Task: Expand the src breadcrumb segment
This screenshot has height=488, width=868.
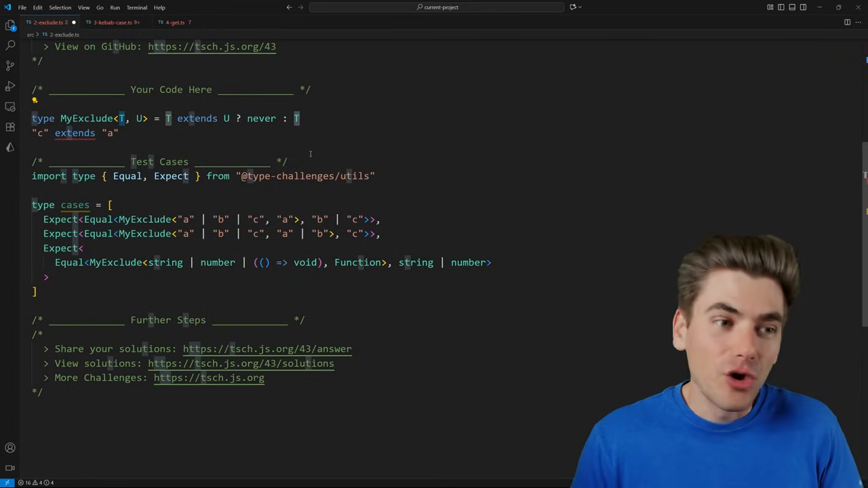Action: tap(30, 35)
